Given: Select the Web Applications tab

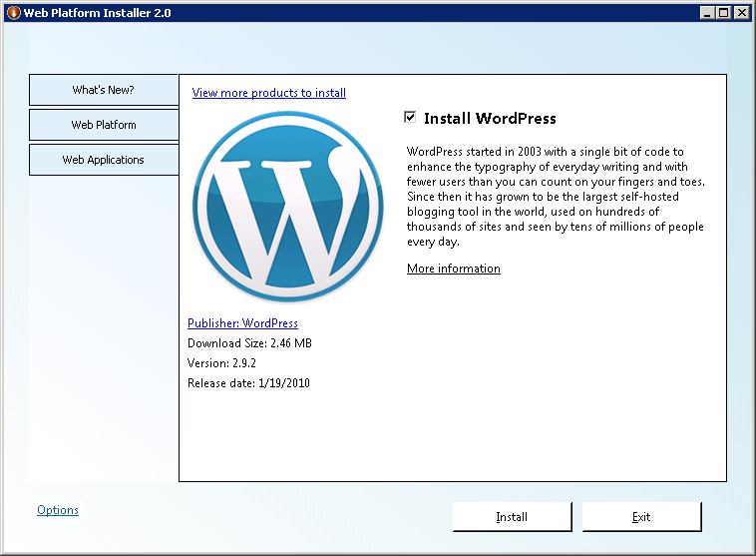Looking at the screenshot, I should click(103, 160).
